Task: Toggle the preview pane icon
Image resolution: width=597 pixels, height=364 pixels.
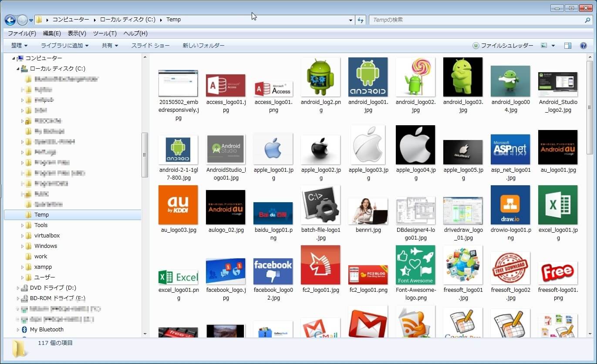Action: coord(567,46)
